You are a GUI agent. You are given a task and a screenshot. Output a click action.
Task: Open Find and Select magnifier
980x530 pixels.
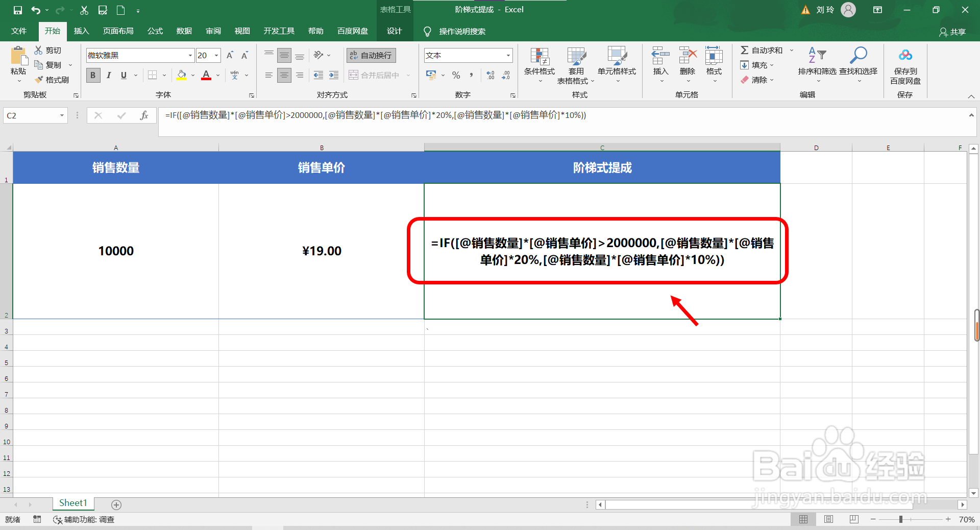pyautogui.click(x=858, y=55)
